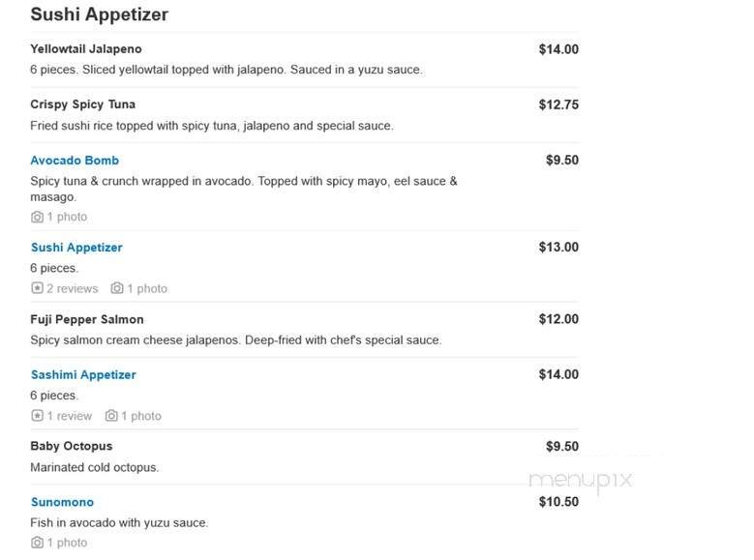View 1 photo of Sunomono

click(x=67, y=543)
